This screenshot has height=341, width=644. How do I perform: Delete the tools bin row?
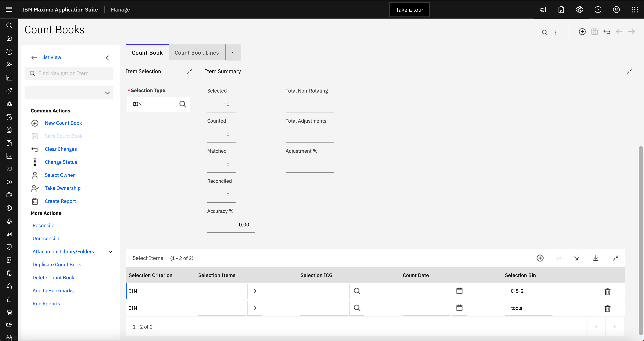[x=608, y=308]
